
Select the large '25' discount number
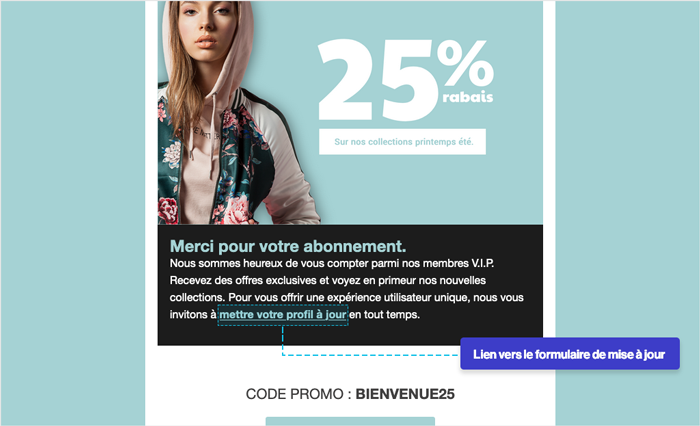click(x=376, y=79)
